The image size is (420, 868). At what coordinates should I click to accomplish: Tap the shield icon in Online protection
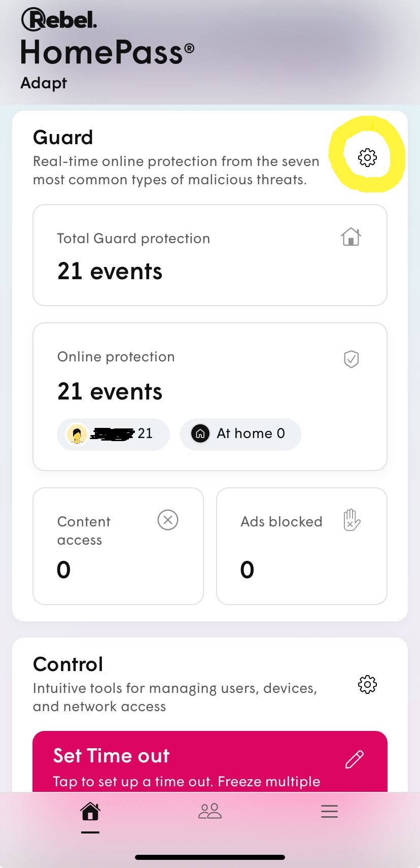(351, 359)
